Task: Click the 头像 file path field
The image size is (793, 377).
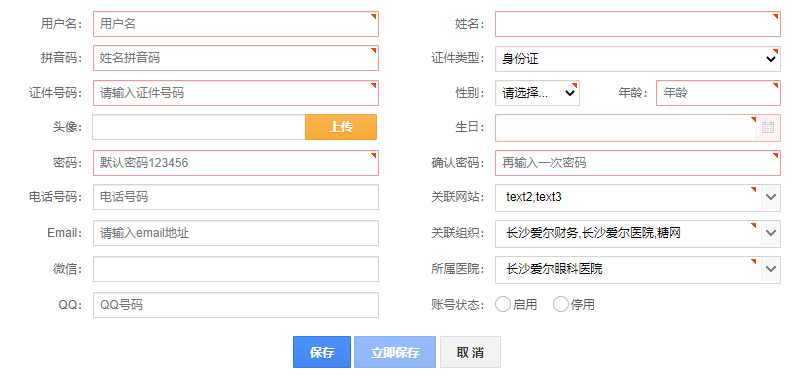Action: 199,127
